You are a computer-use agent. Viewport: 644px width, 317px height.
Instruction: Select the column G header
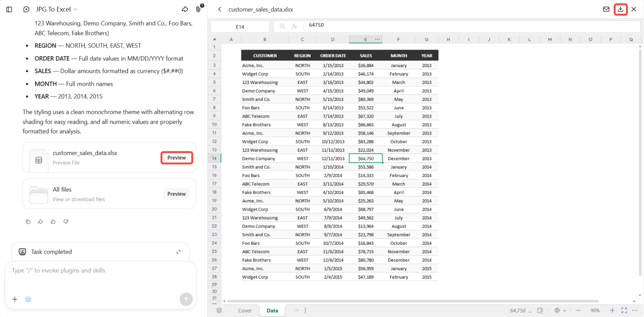[x=426, y=40]
